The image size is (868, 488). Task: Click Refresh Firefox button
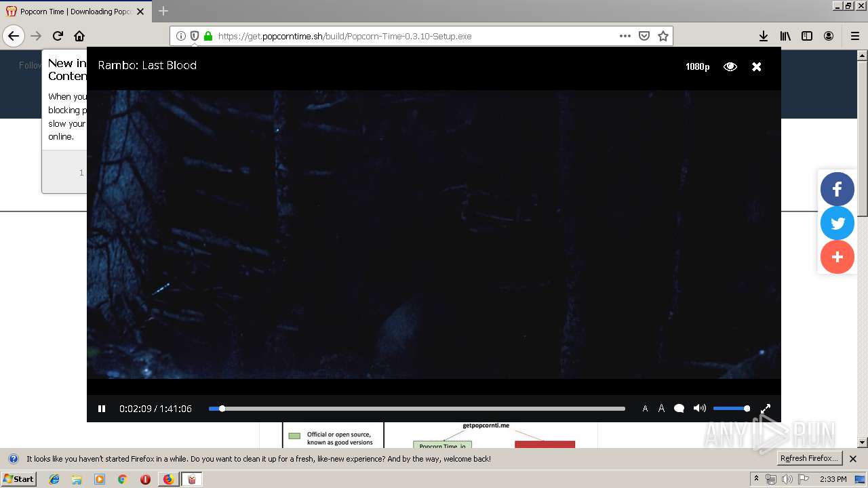810,459
